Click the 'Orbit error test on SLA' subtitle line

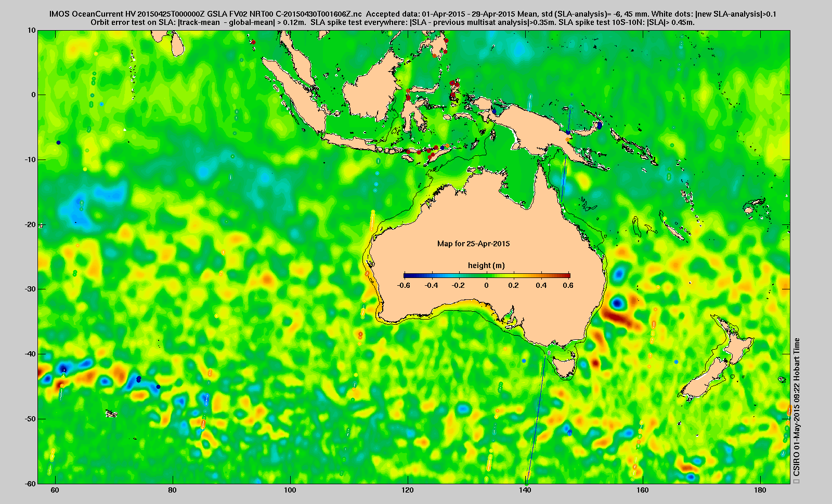tap(393, 22)
